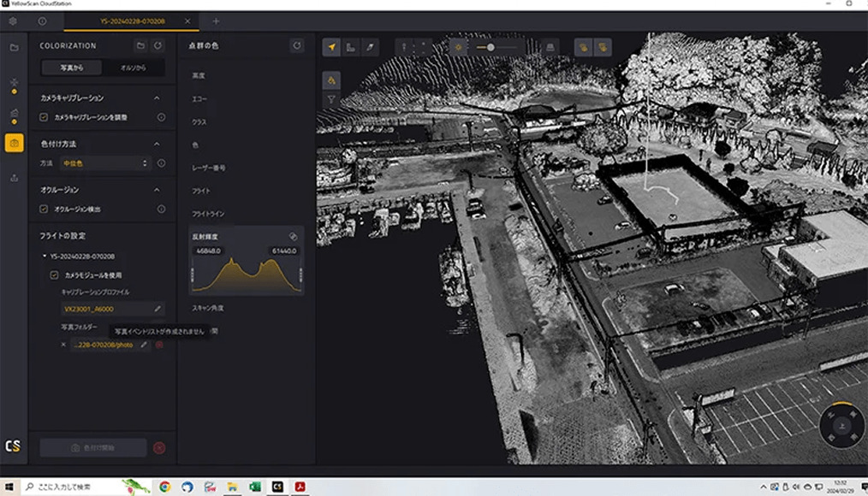Open the export module in left sidebar
This screenshot has width=868, height=496.
(14, 178)
